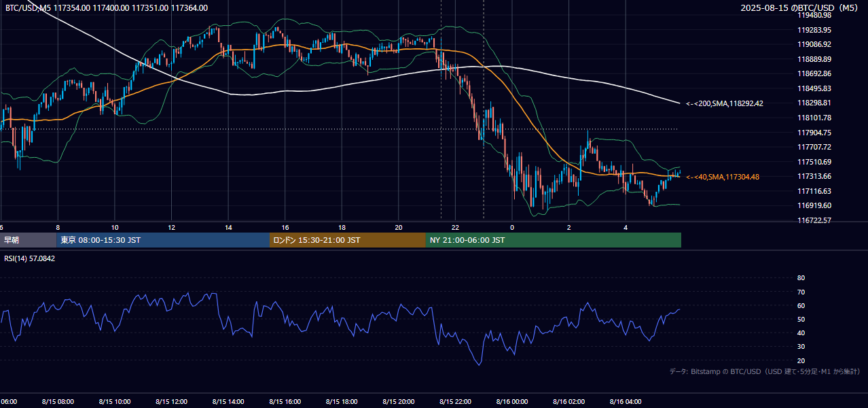
Task: Click hour label 16 under price chart
Action: coord(285,228)
